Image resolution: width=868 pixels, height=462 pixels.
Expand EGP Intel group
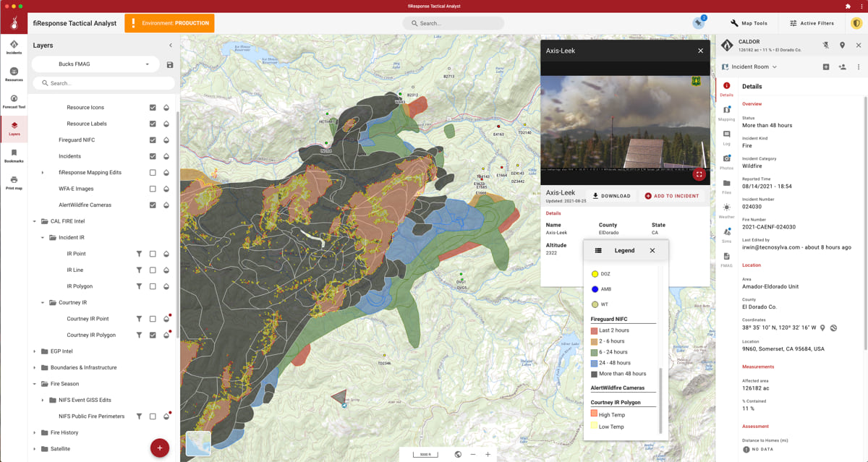pyautogui.click(x=35, y=351)
